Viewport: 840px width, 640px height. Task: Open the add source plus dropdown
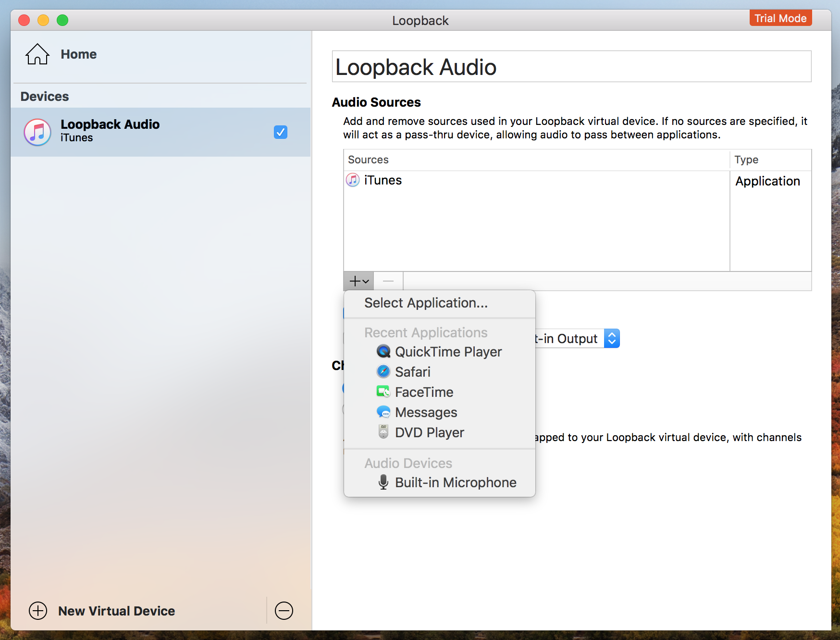click(359, 281)
